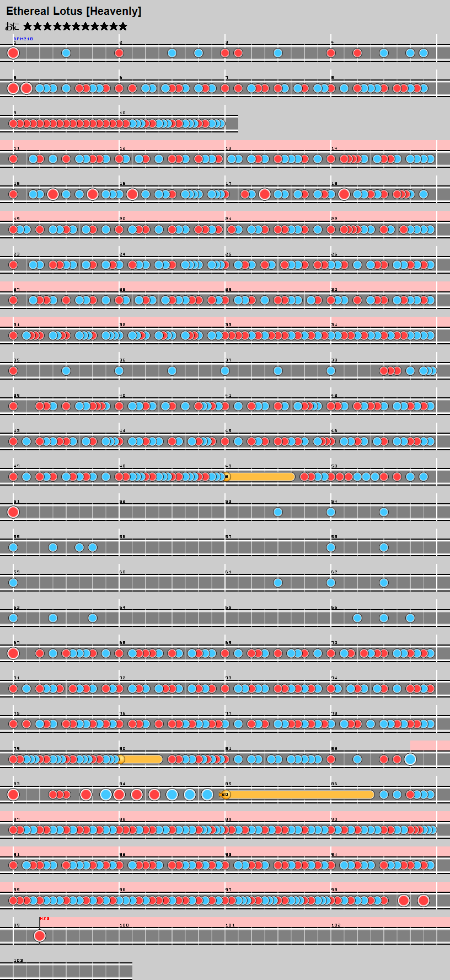This screenshot has width=450, height=980.
Task: Click the big red note starting measure 83
Action: coord(13,795)
